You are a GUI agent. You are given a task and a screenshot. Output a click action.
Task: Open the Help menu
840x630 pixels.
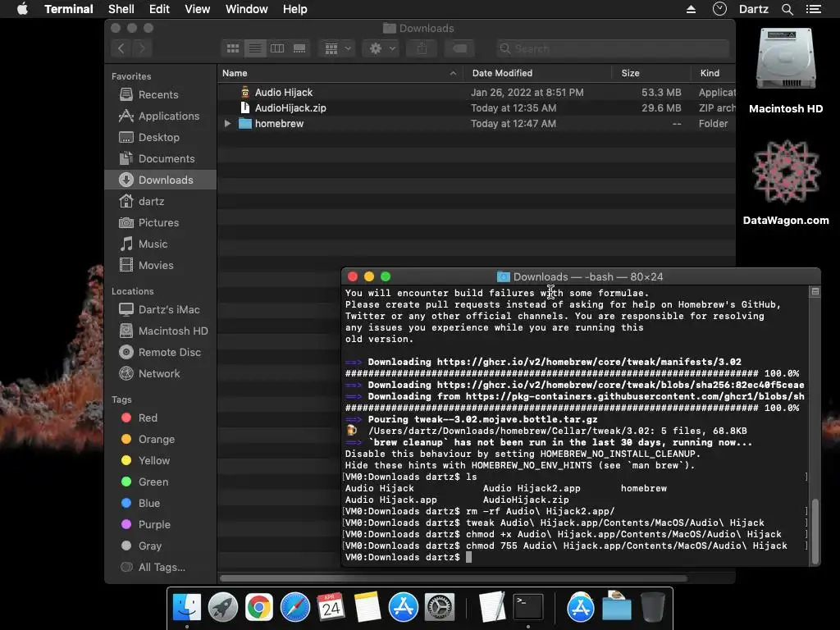point(294,9)
